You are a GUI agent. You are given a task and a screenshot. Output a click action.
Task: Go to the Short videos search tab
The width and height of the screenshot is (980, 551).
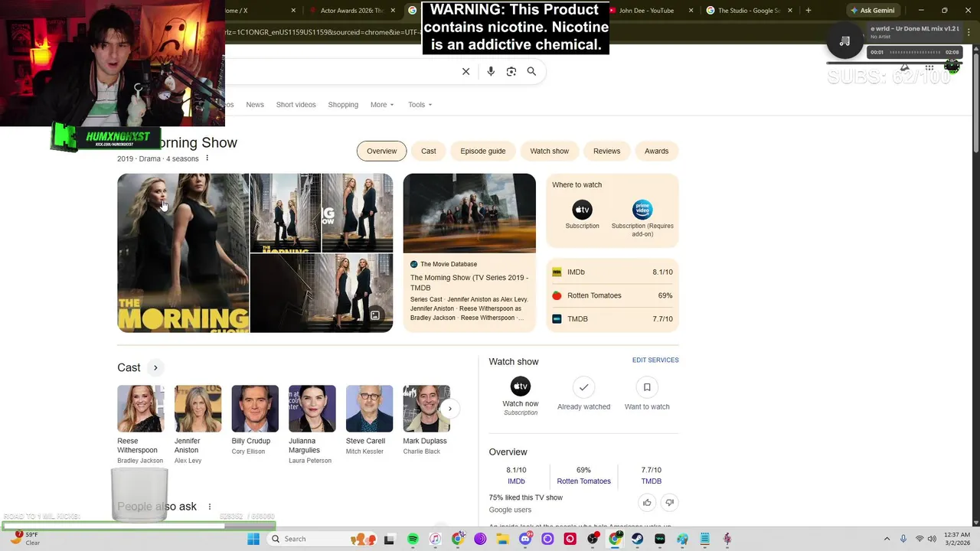click(296, 105)
